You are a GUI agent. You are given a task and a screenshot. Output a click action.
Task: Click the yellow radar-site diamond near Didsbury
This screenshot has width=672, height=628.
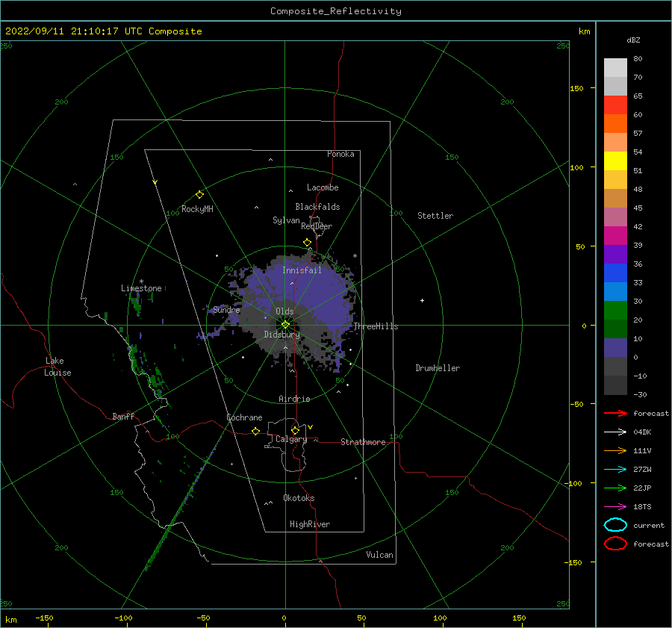click(285, 325)
